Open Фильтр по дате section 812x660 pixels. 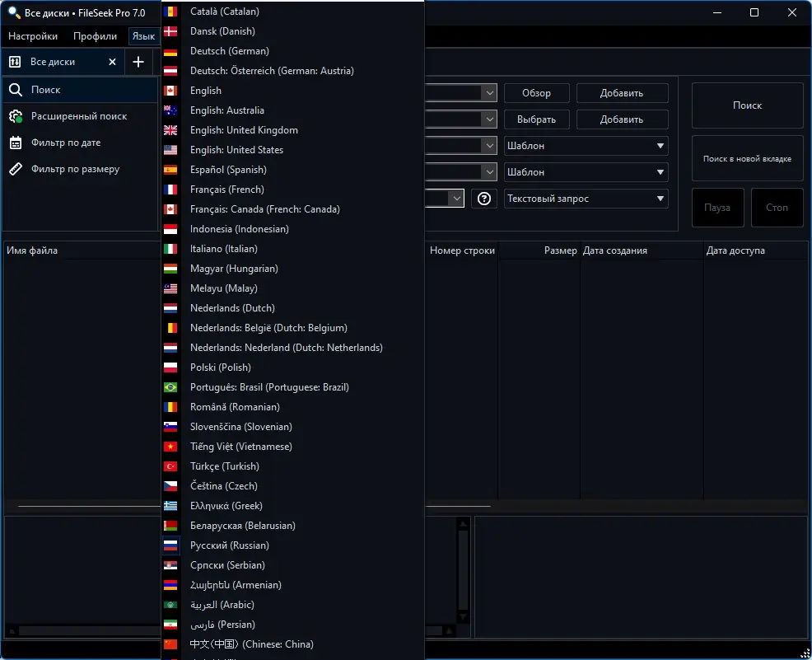coord(80,143)
